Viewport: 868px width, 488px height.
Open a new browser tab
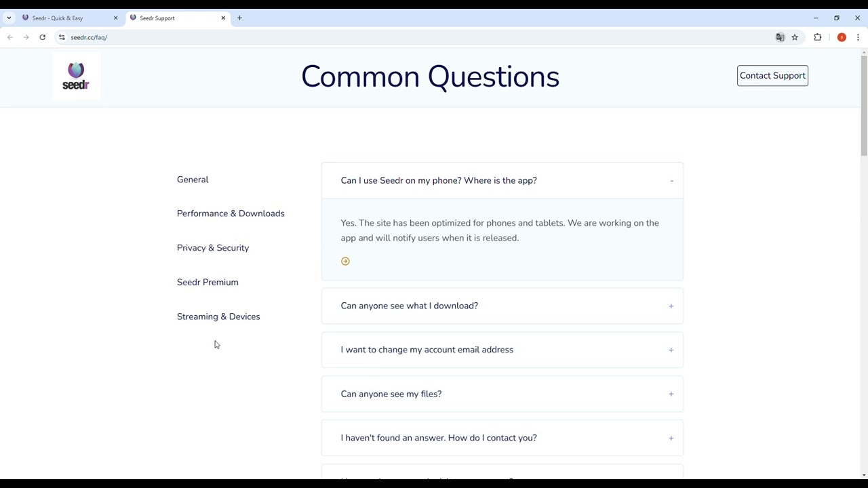(239, 18)
